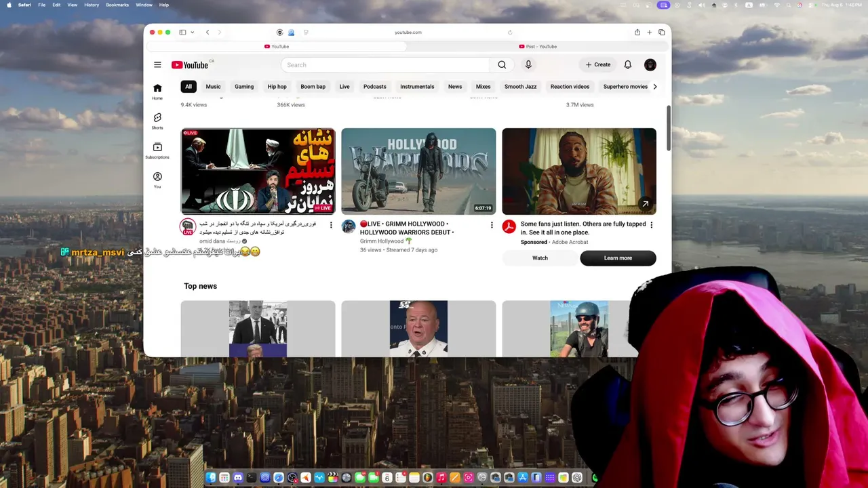
Task: Filter the feed by Gaming
Action: click(244, 87)
